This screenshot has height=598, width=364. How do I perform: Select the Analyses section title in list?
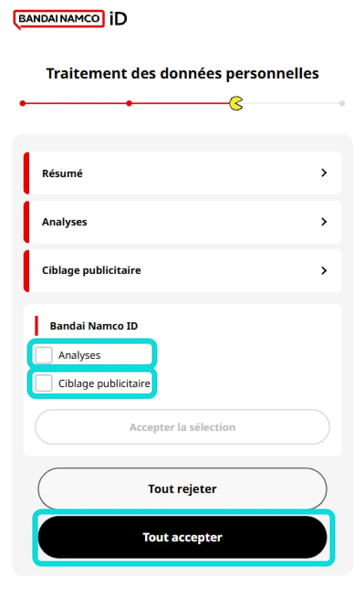[x=64, y=222]
